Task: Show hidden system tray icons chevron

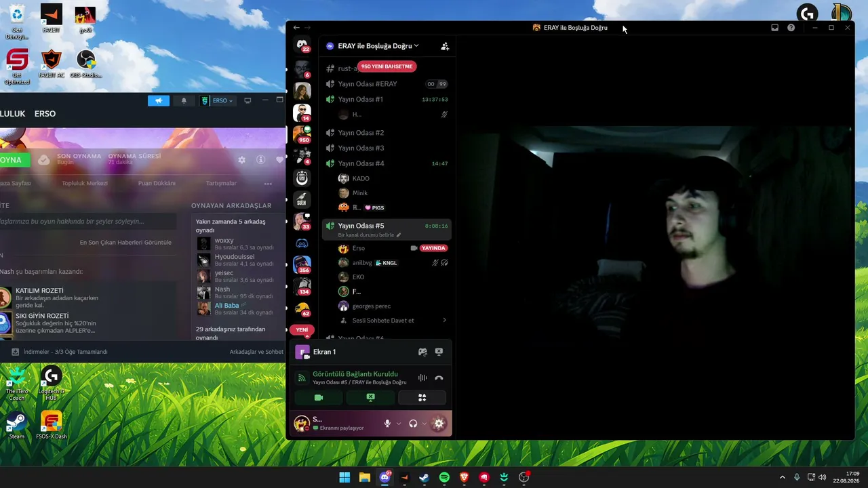Action: (x=782, y=477)
